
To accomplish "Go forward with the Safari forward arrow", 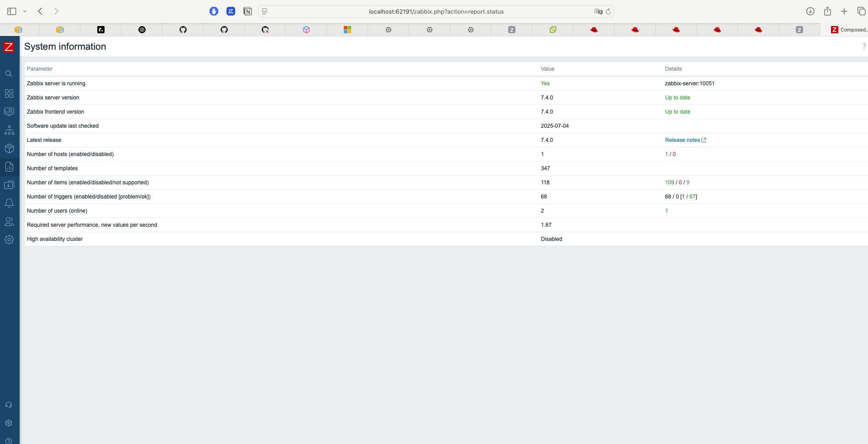I will [x=56, y=11].
